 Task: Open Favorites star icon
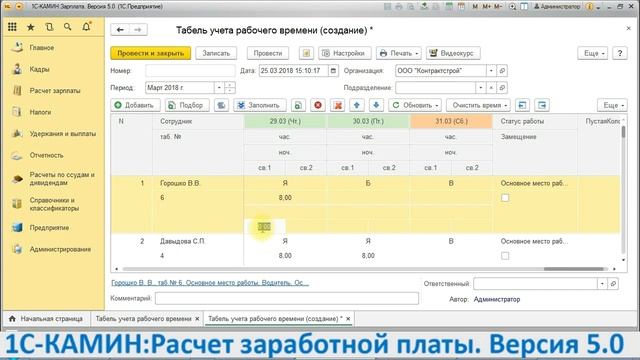point(31,27)
